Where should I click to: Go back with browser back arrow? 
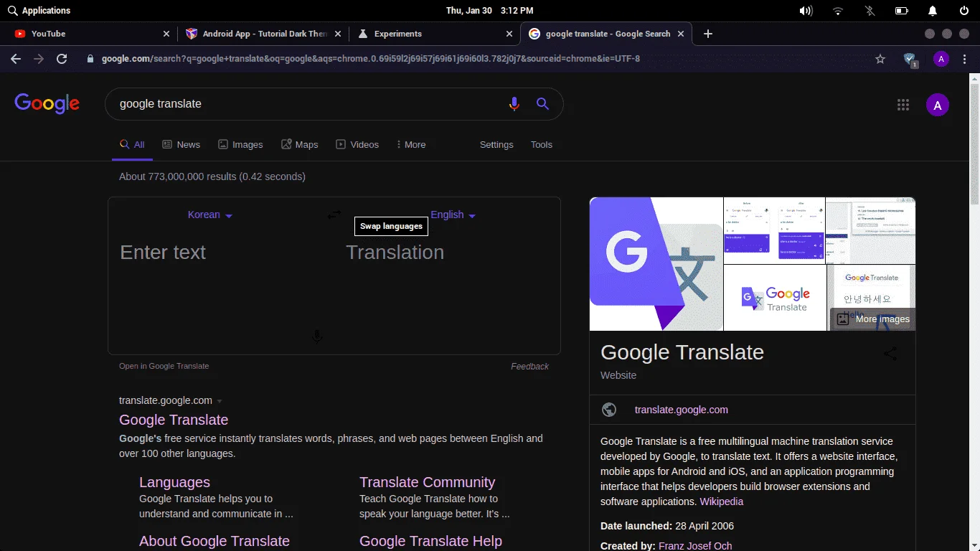tap(16, 59)
